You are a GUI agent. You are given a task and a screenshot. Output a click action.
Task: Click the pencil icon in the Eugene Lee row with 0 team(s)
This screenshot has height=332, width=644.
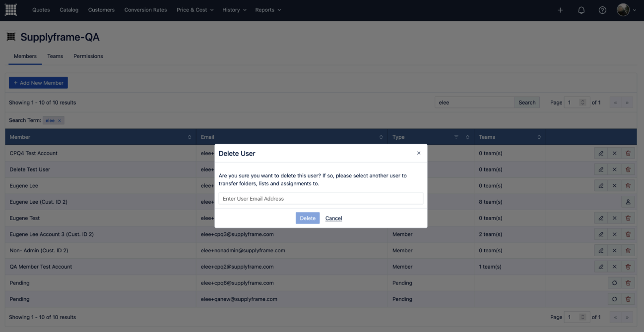[601, 186]
